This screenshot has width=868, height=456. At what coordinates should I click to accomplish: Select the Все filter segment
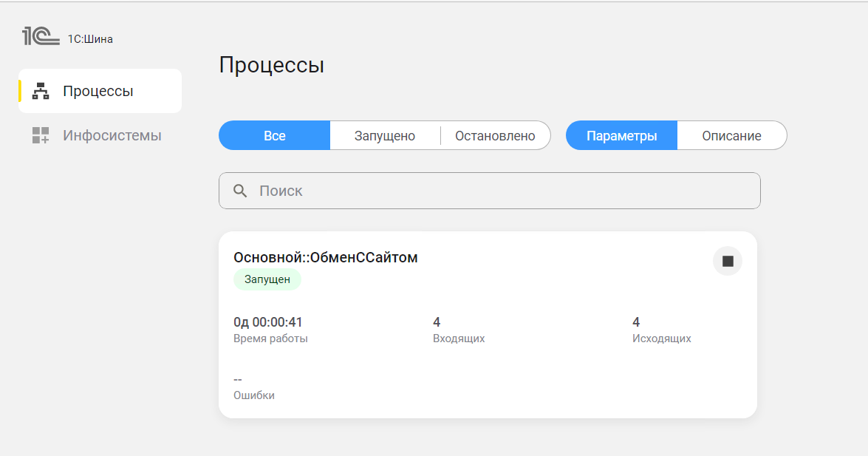275,136
